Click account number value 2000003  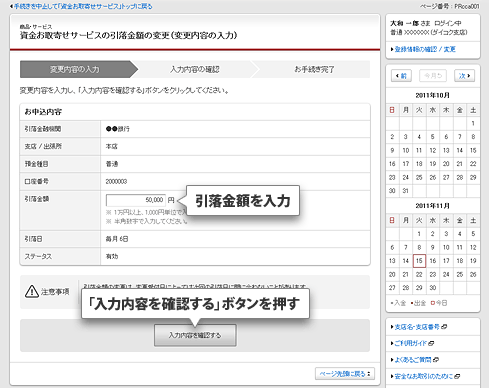(x=116, y=181)
